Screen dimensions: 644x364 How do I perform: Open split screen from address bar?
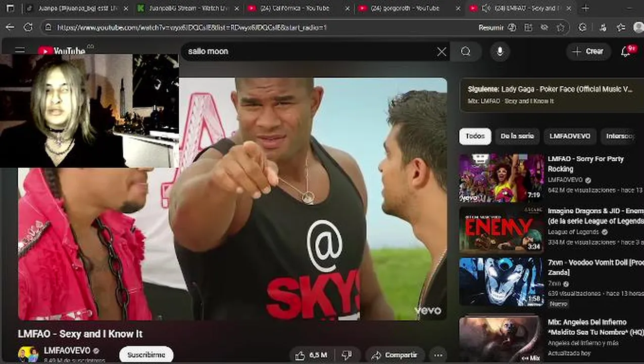pos(528,27)
